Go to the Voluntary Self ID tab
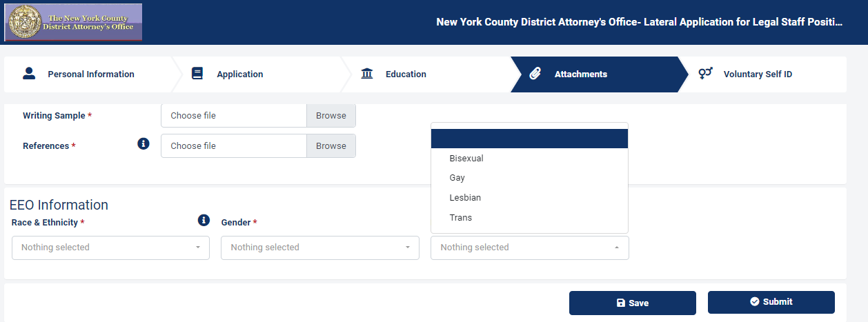Screen dimensions: 868x322 757,74
